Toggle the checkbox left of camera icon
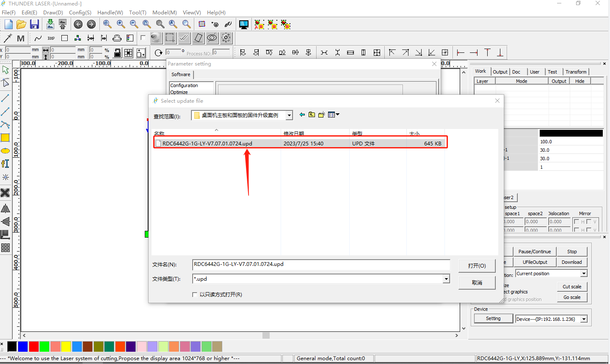 [143, 38]
